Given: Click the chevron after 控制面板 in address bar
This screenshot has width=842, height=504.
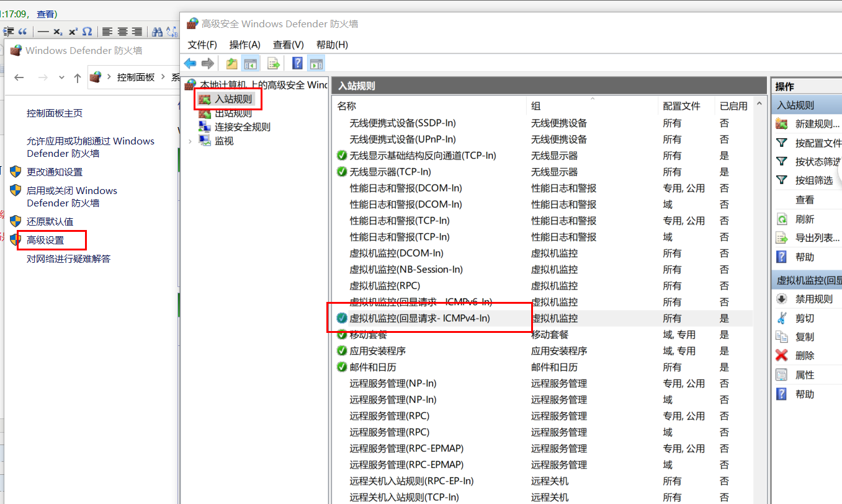Looking at the screenshot, I should (164, 77).
